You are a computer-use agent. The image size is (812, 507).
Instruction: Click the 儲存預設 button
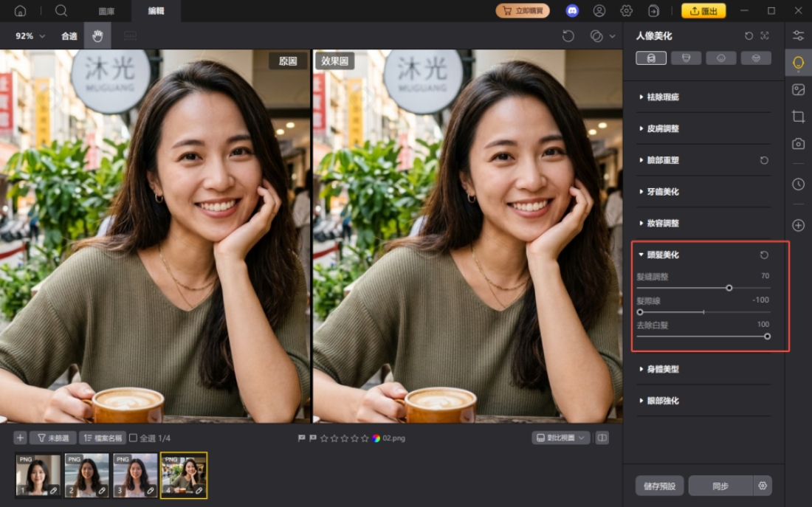tap(659, 486)
